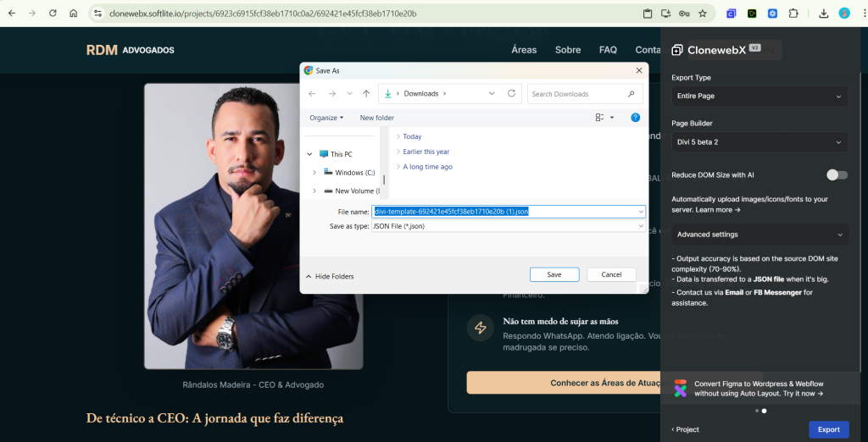Click the first promo carousel dot
Viewport: 868px width, 442px height.
pyautogui.click(x=757, y=411)
